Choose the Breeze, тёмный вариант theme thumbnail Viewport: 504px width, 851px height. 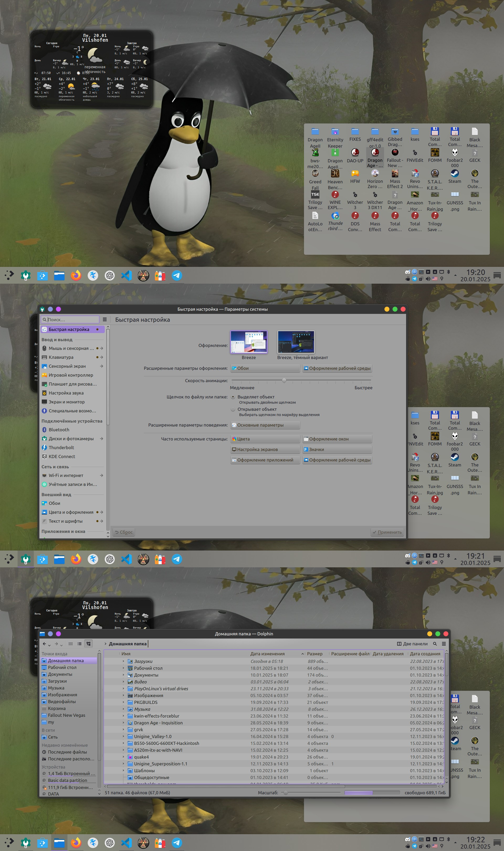[x=296, y=342]
